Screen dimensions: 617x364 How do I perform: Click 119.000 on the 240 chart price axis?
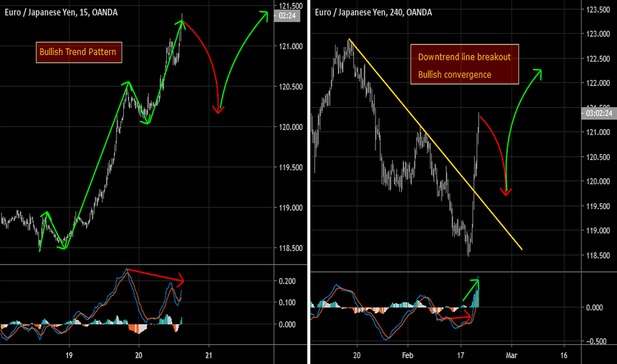[x=598, y=231]
